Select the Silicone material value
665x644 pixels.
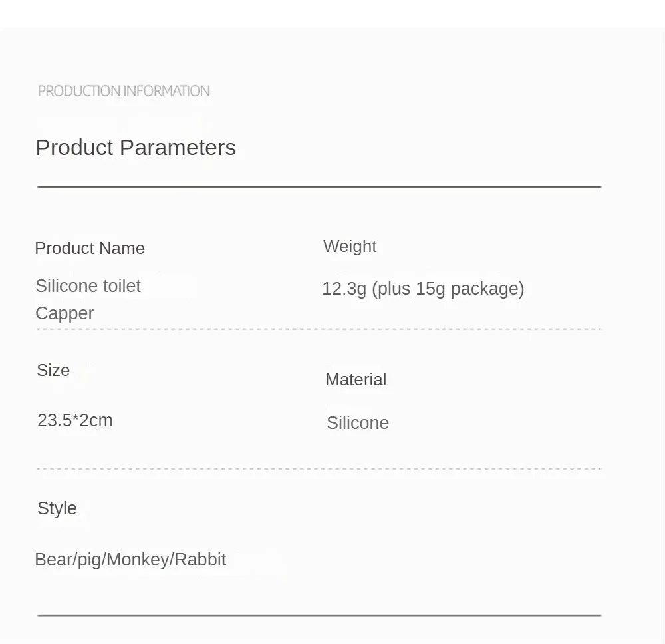(358, 423)
